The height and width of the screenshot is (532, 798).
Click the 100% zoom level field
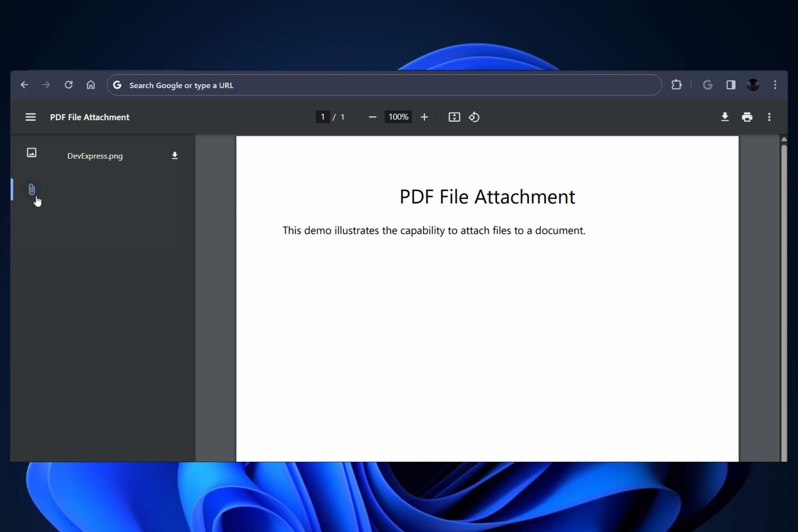tap(398, 117)
